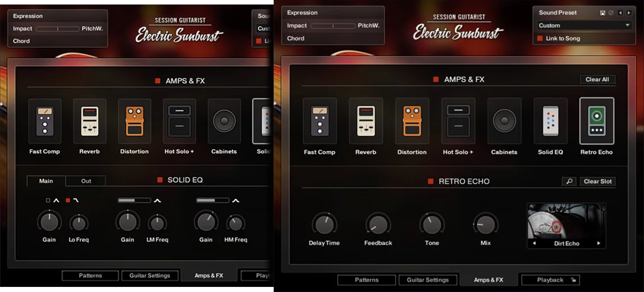This screenshot has height=292, width=644.
Task: Click the Delay Time knob
Action: pos(324,225)
